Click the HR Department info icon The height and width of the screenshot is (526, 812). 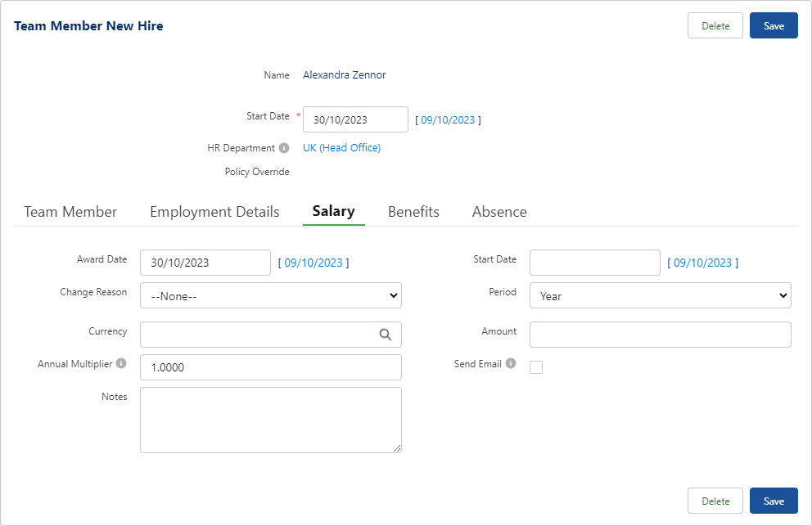click(284, 148)
